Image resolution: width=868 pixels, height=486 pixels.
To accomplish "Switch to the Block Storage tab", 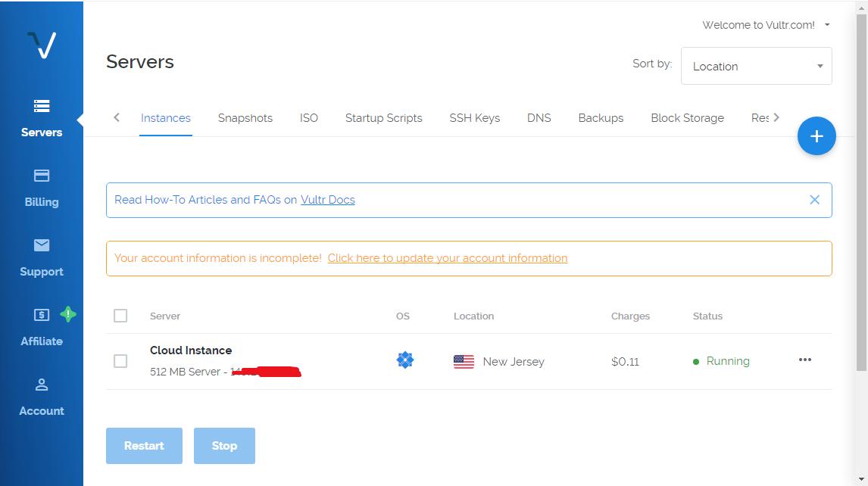I will click(687, 118).
